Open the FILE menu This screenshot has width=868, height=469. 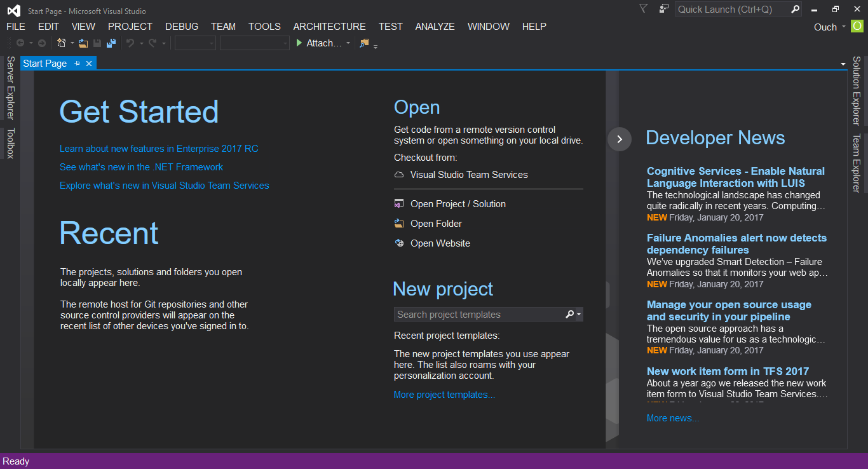pyautogui.click(x=16, y=27)
